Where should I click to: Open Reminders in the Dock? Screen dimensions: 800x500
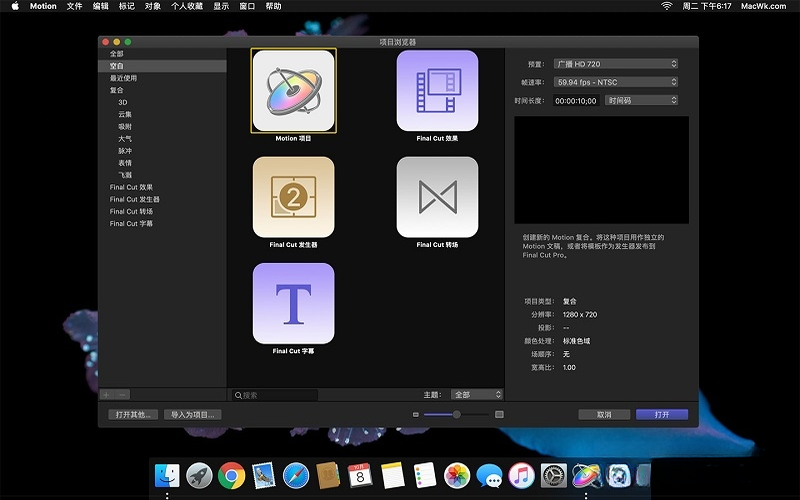(x=424, y=476)
